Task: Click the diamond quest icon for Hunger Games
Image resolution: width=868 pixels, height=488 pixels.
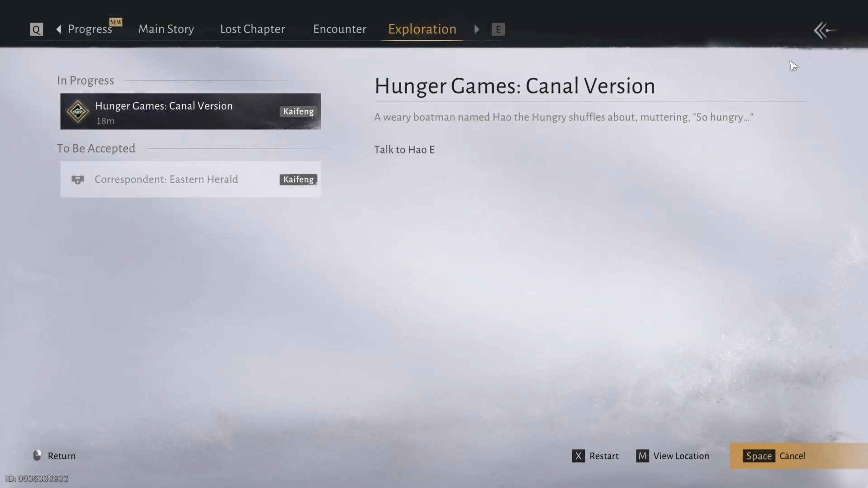Action: [x=78, y=111]
